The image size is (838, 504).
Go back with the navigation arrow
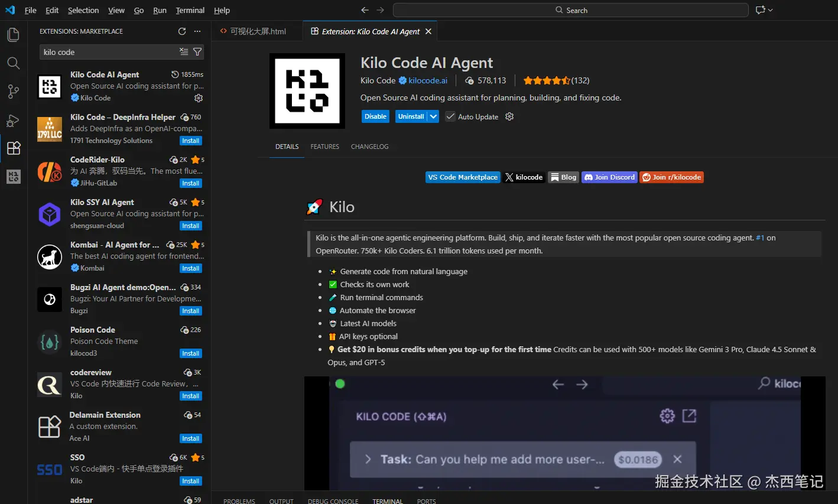(x=365, y=10)
